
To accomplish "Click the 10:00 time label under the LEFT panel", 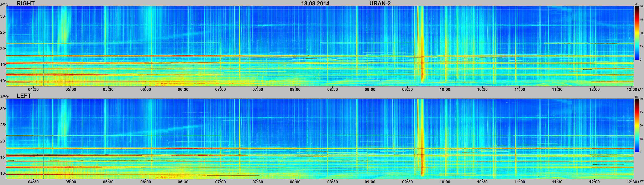I will click(445, 182).
